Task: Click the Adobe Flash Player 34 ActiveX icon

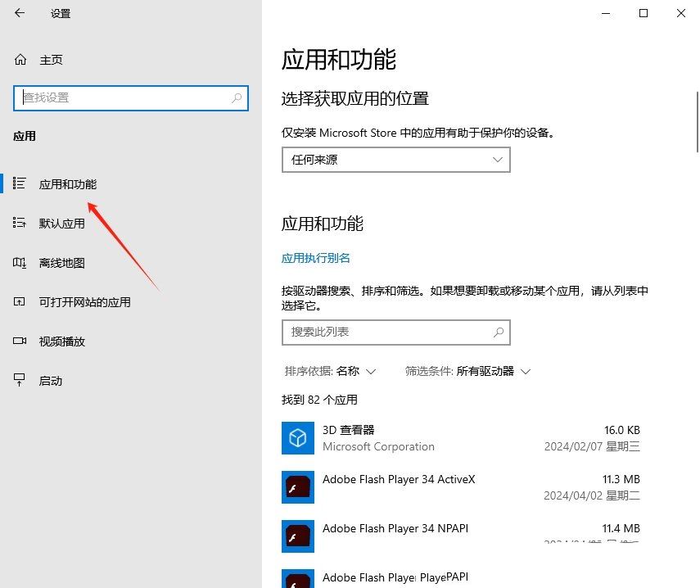Action: [297, 487]
